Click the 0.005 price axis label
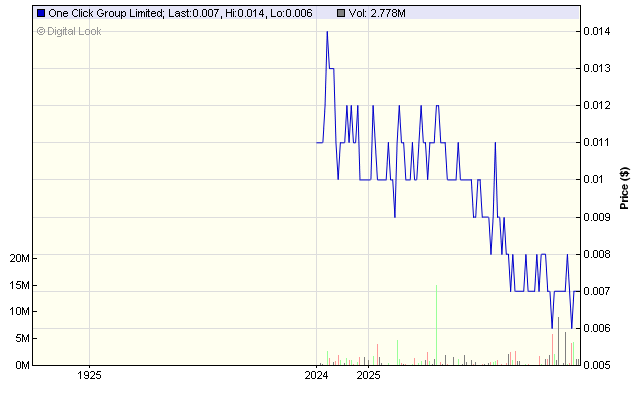640x401 pixels. [x=597, y=365]
